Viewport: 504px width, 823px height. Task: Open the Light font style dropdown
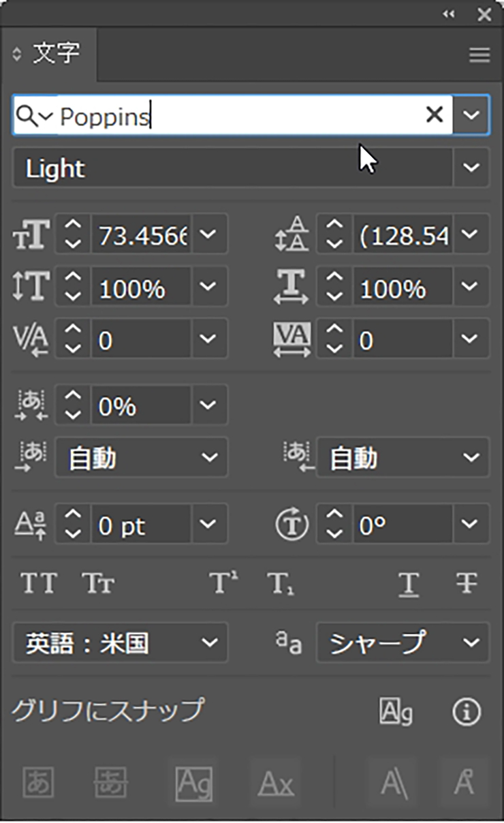tap(471, 168)
